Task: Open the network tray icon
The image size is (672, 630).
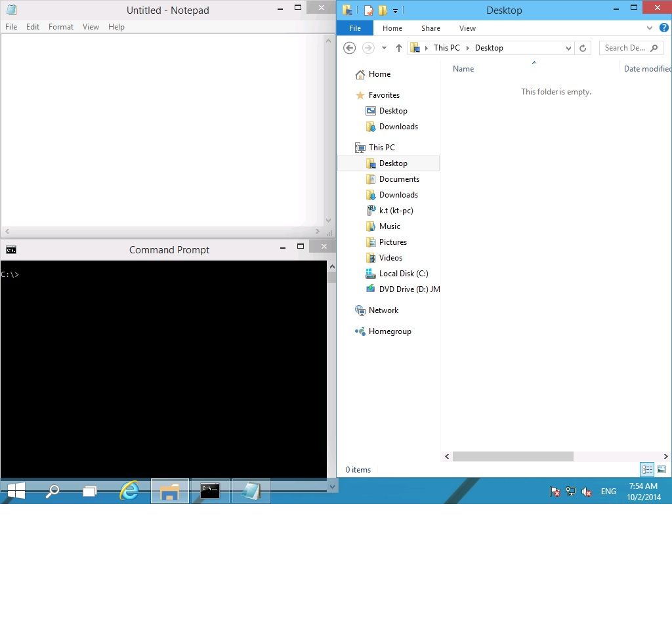Action: [x=570, y=492]
